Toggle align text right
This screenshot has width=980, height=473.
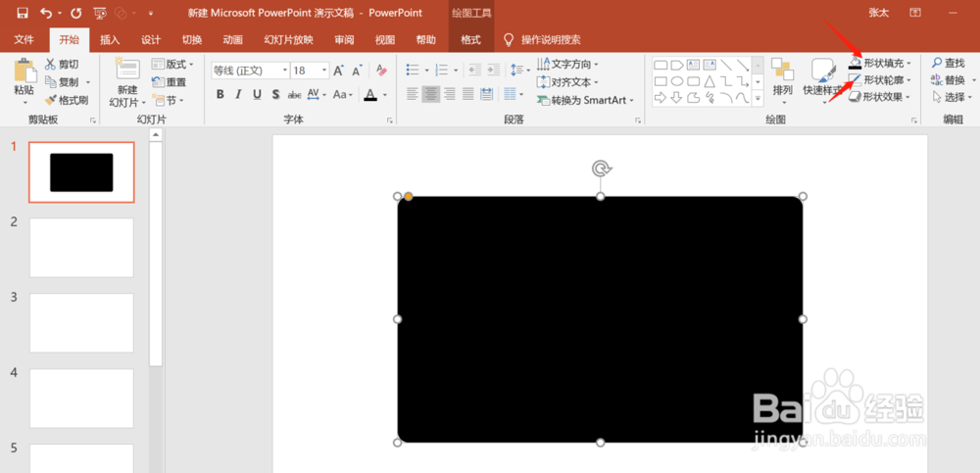450,94
